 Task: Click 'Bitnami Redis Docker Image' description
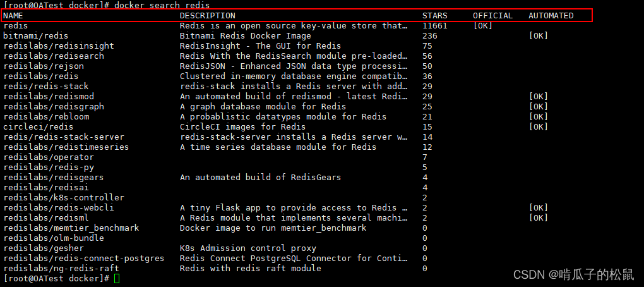pos(245,36)
